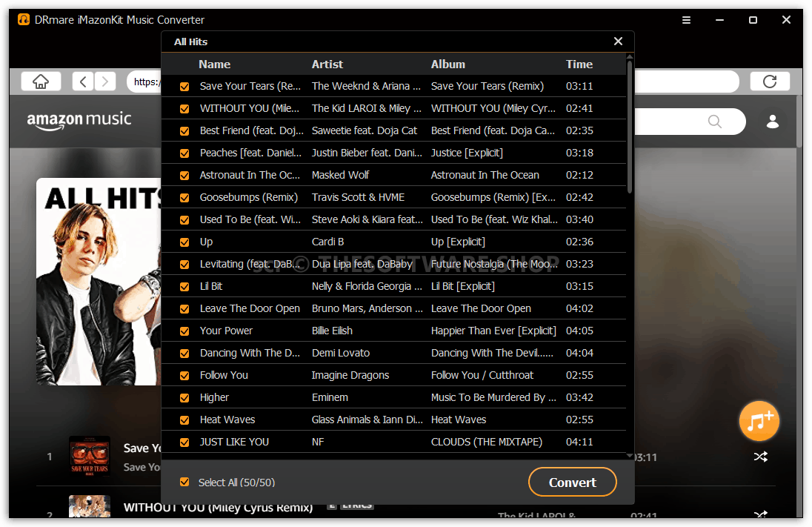Toggle Dancing With The Devil checkbox
The height and width of the screenshot is (527, 812).
point(184,354)
